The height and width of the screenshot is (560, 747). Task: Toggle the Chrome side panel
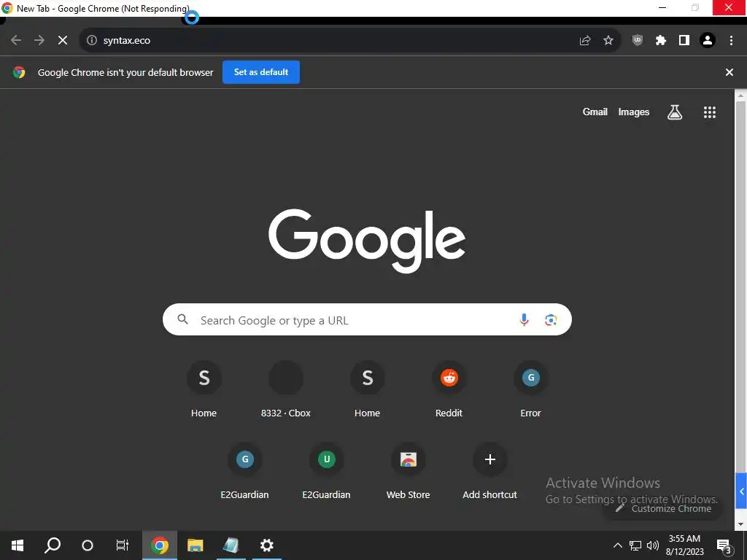tap(684, 41)
